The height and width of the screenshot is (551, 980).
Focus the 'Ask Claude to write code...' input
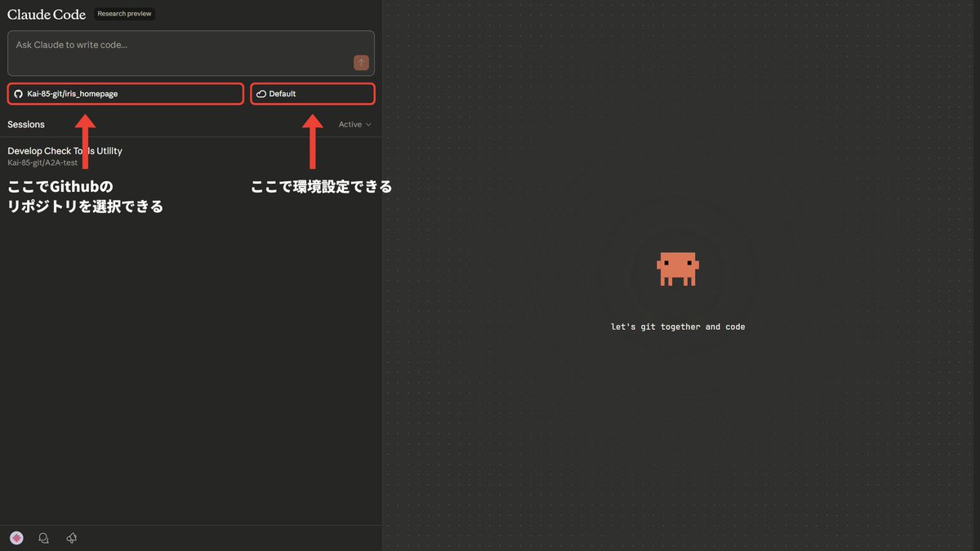[x=191, y=53]
